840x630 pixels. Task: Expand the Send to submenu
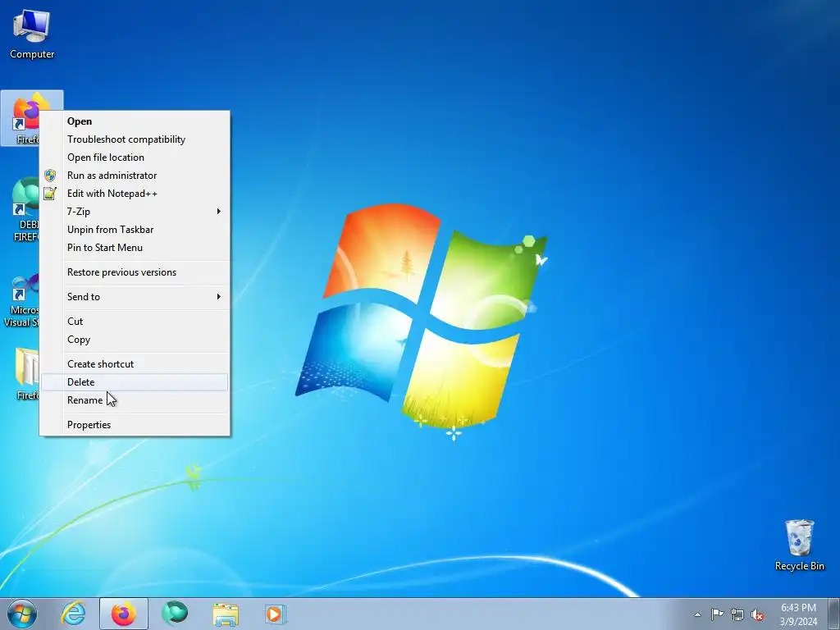click(x=135, y=297)
